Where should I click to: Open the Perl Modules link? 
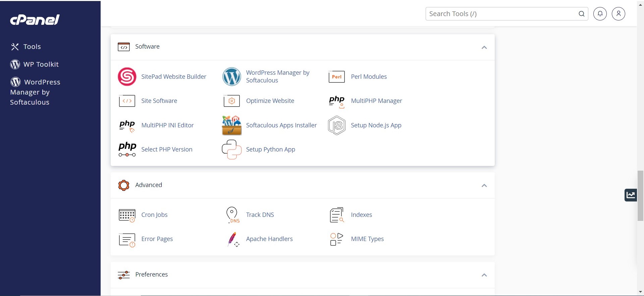click(369, 77)
